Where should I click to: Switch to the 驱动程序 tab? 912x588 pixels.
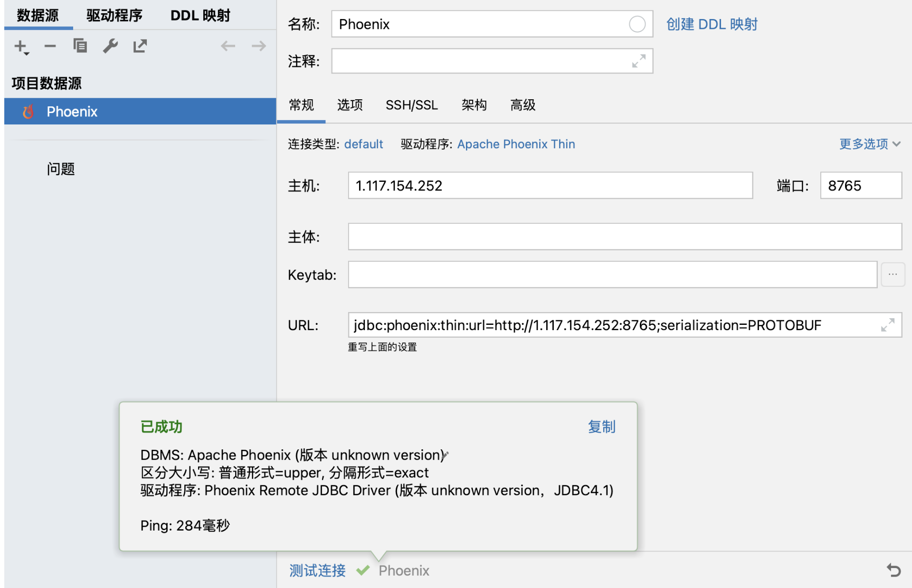[x=114, y=16]
